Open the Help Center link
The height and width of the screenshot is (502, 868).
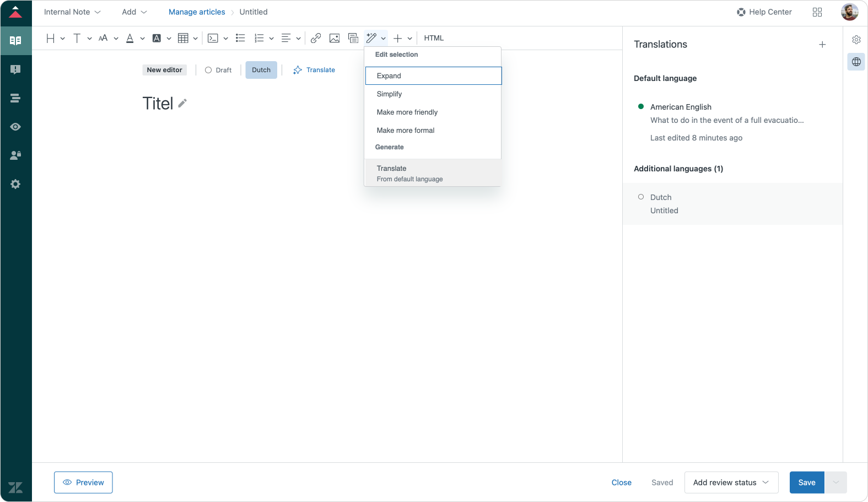tap(764, 12)
